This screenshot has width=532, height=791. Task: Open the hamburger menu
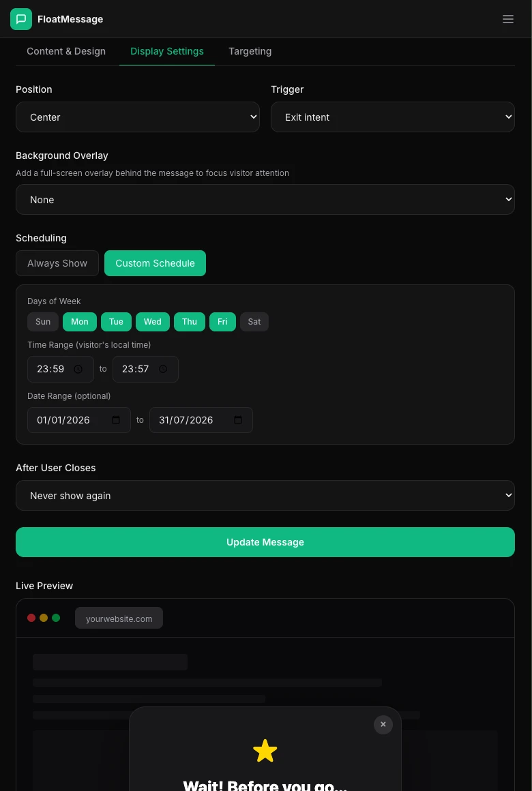508,19
